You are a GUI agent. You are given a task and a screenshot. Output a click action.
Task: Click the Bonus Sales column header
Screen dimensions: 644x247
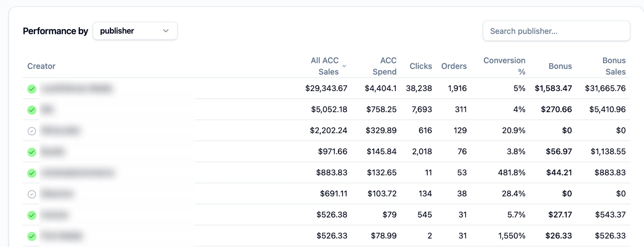click(614, 66)
